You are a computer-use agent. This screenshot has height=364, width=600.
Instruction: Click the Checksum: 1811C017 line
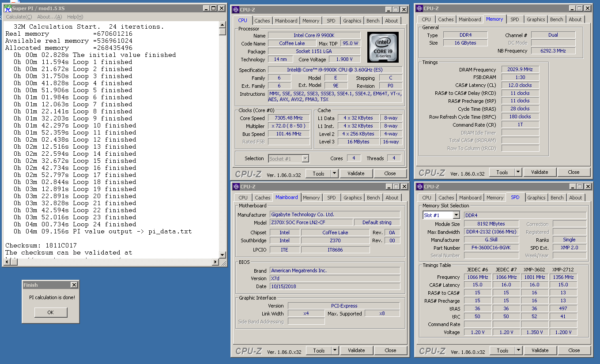pos(41,245)
